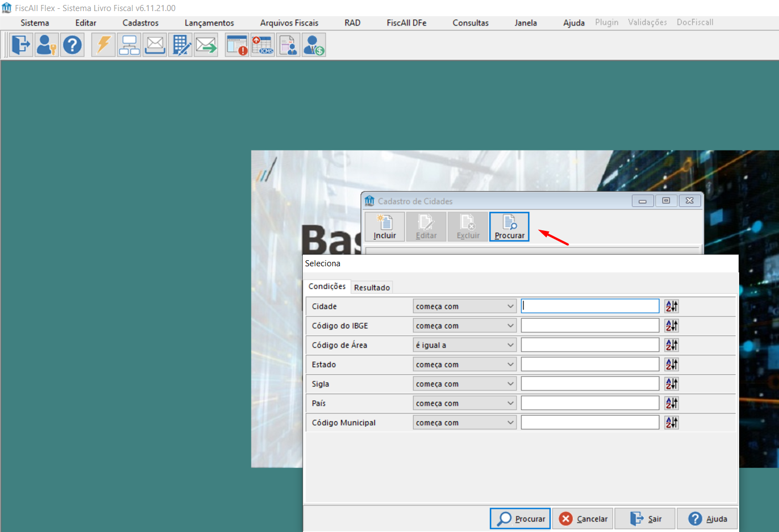Open the Cadastros menu

click(141, 23)
